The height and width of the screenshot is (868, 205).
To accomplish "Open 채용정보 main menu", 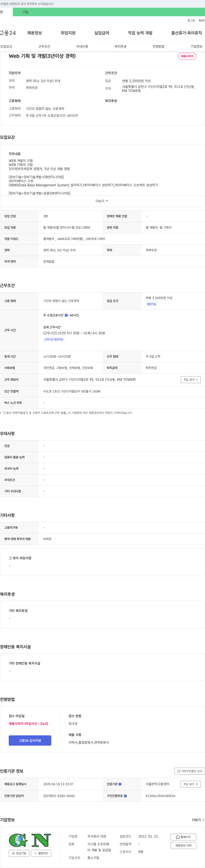I will click(35, 33).
